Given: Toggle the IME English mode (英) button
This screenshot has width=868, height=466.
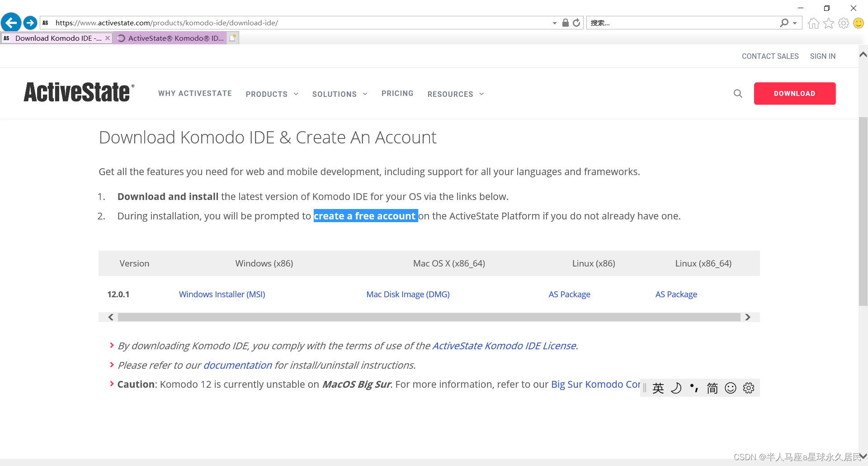Looking at the screenshot, I should click(658, 388).
